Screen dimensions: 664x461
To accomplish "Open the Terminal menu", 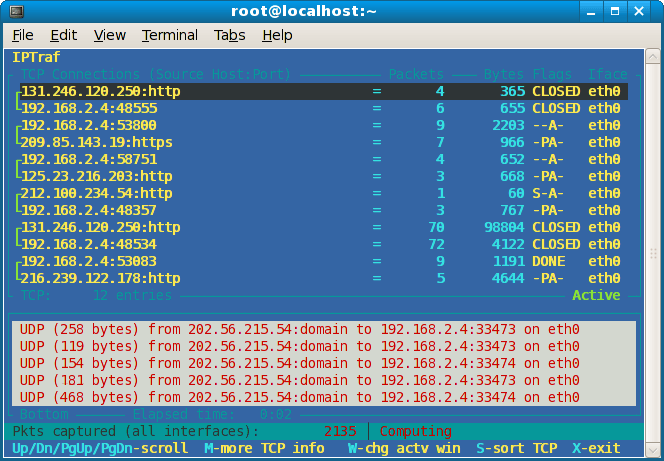I will 169,35.
